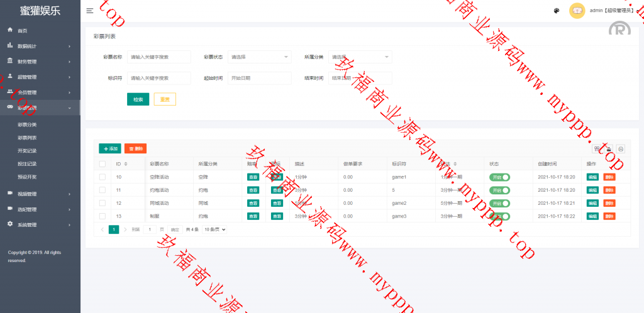
Task: Click the print icon above the table
Action: pyautogui.click(x=621, y=149)
